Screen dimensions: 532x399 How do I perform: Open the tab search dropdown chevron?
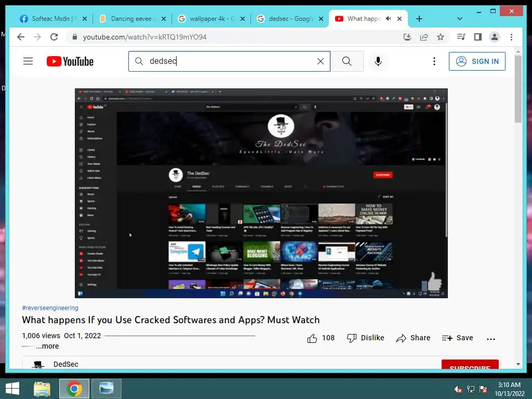click(x=459, y=19)
